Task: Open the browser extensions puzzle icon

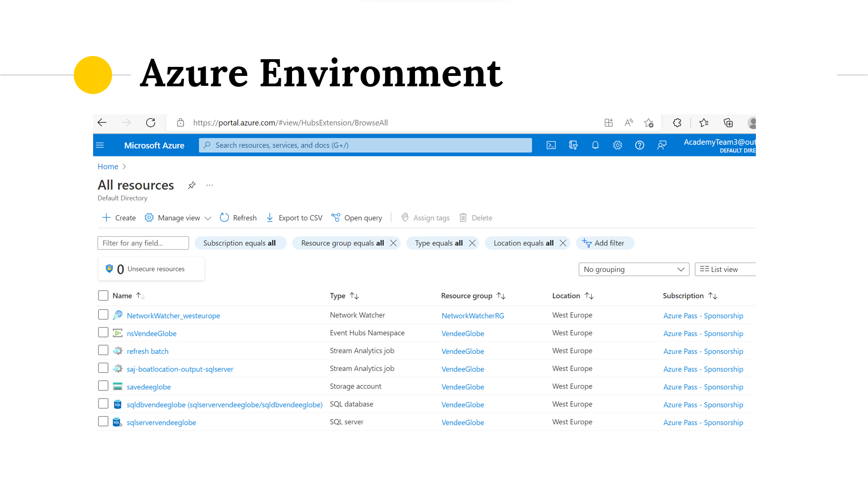Action: coord(677,122)
